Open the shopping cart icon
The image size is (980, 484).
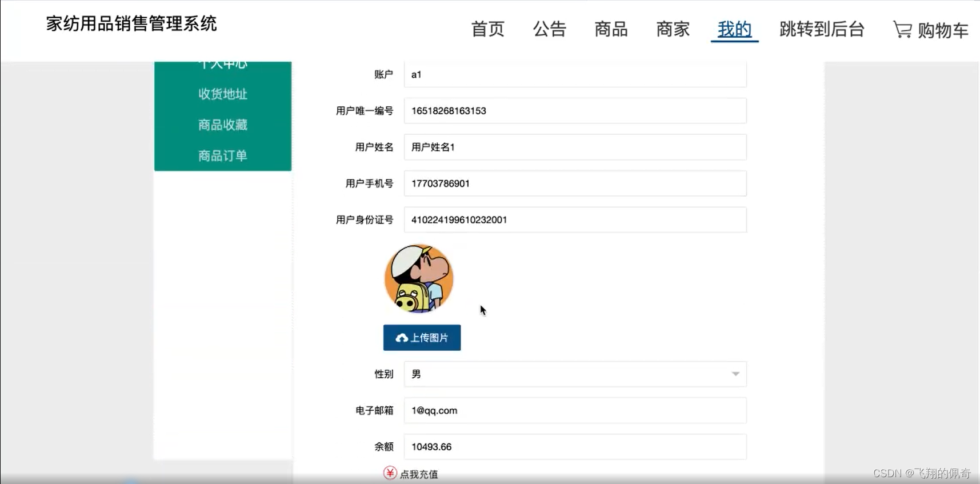pos(902,30)
